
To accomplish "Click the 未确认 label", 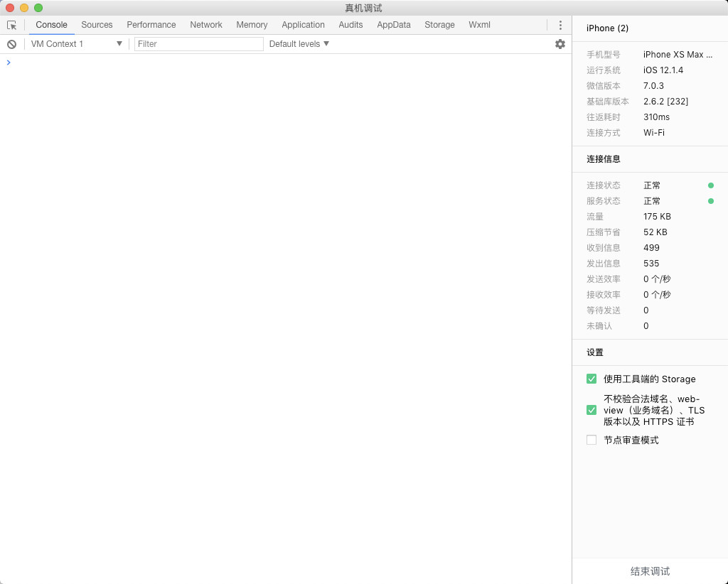I will (599, 326).
